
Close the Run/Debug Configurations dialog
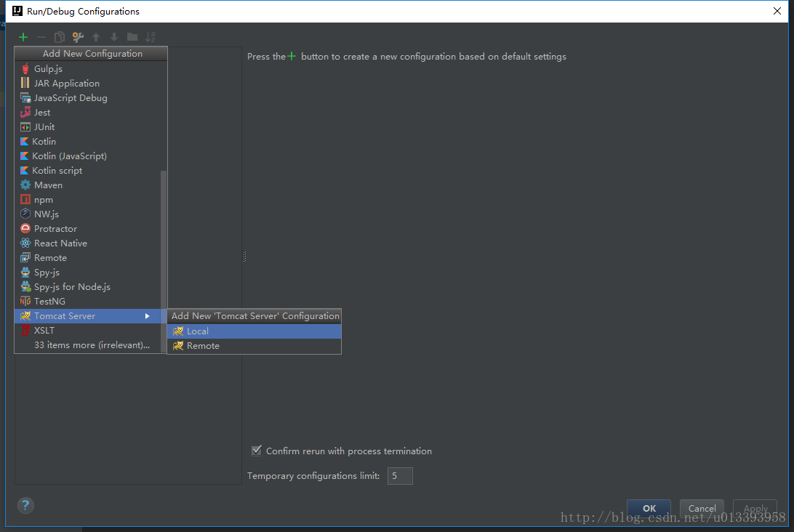777,11
